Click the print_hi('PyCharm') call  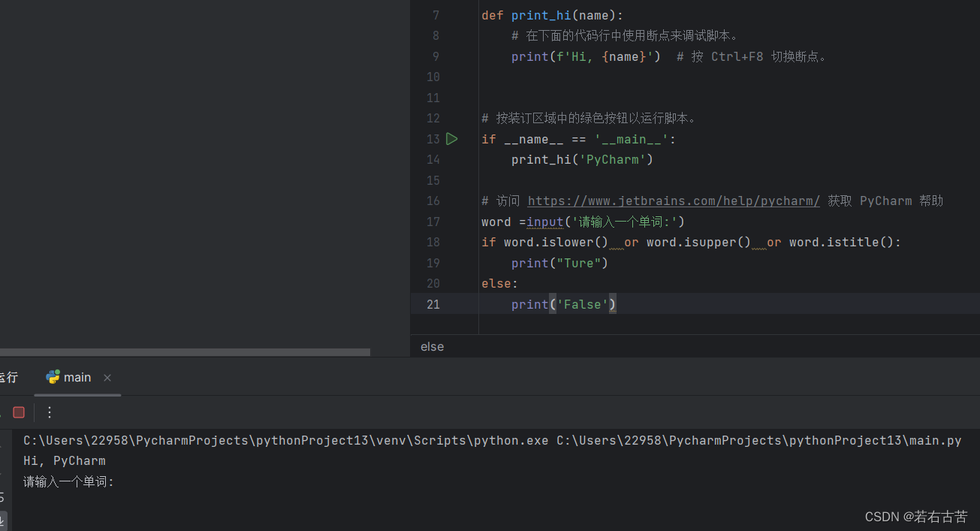[583, 160]
